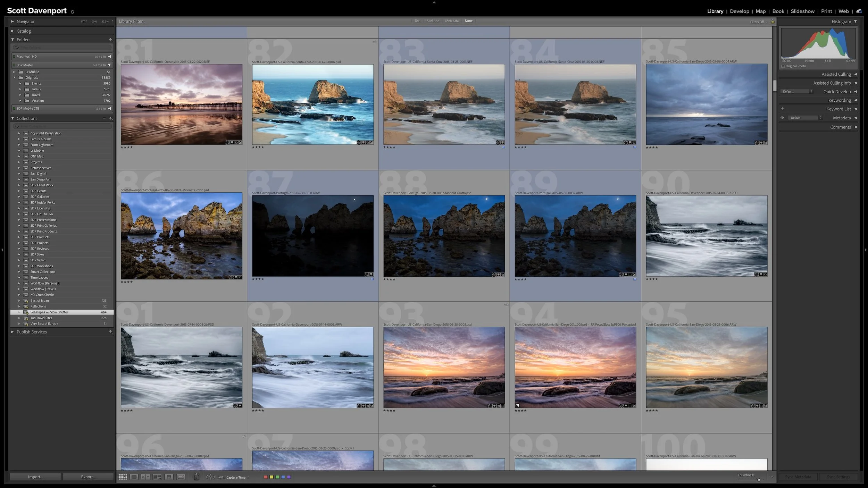Select Seascapes w/ Slow Shutter collection

(x=62, y=312)
